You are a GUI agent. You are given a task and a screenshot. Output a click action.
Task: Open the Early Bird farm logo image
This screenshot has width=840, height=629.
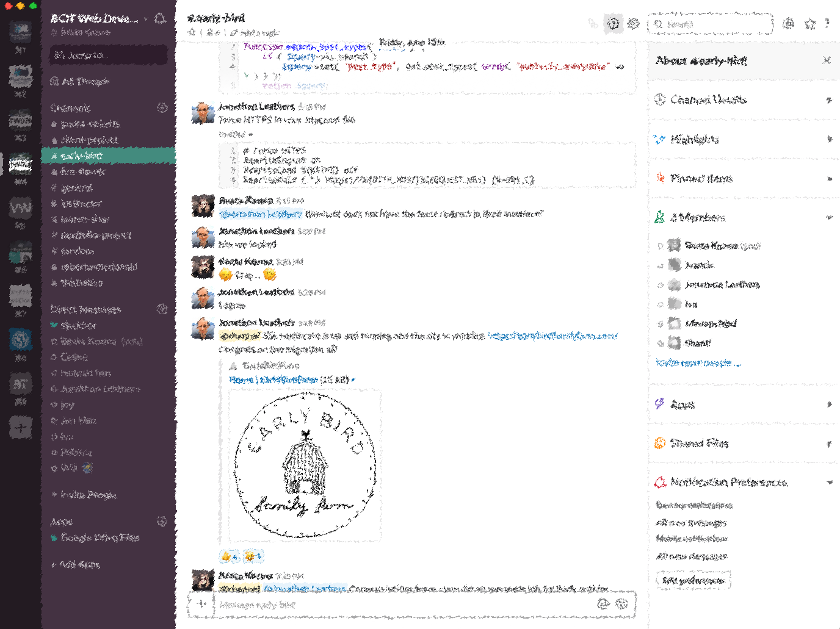point(305,465)
